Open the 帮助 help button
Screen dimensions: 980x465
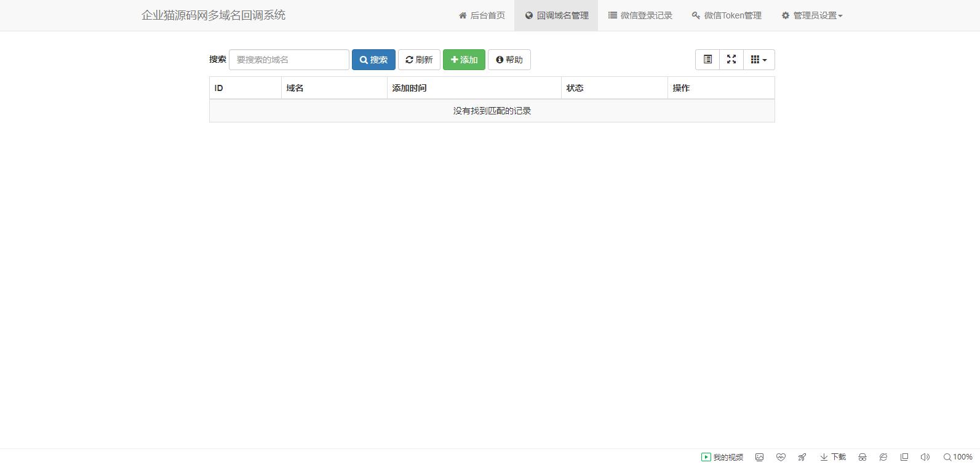pyautogui.click(x=509, y=60)
